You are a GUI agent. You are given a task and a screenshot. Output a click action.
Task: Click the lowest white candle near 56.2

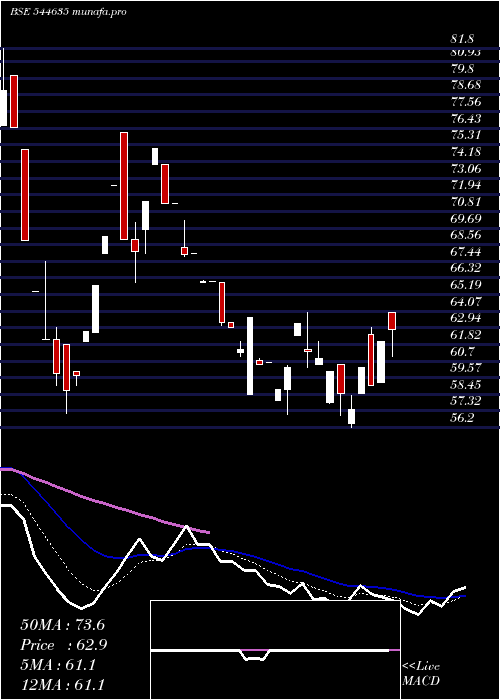(351, 417)
